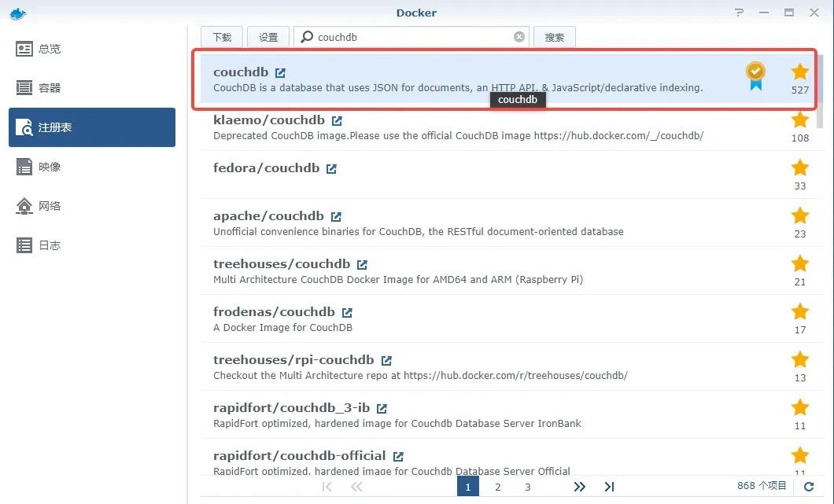
Task: Open external link icon beside treehouses/rpi-couchdb
Action: [x=386, y=360]
